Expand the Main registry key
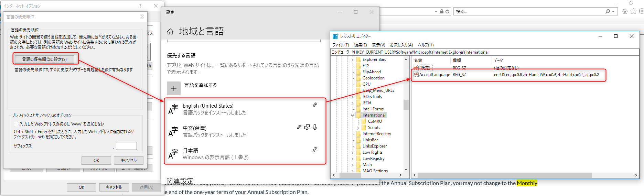 (352, 165)
